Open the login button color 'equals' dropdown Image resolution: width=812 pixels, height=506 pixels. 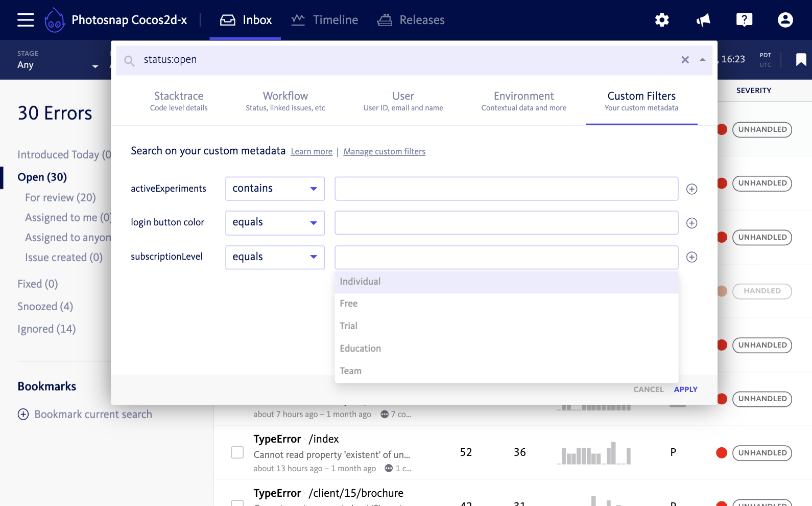[x=275, y=222]
